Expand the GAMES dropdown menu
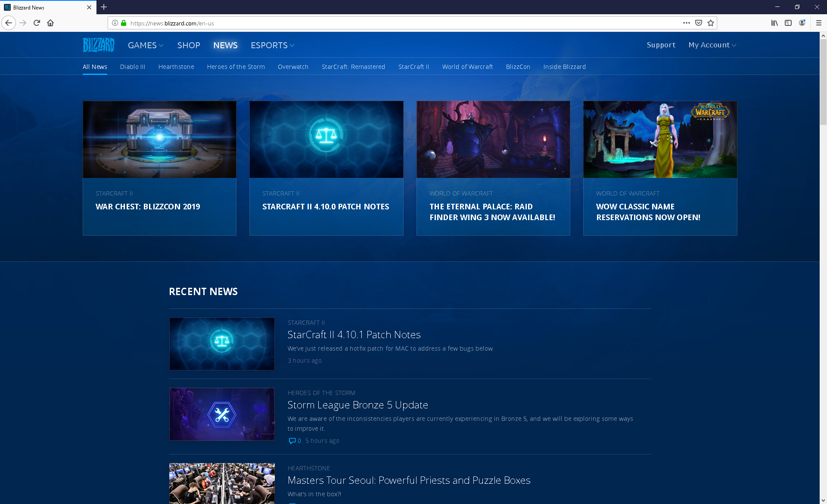Viewport: 827px width, 504px height. (x=146, y=45)
